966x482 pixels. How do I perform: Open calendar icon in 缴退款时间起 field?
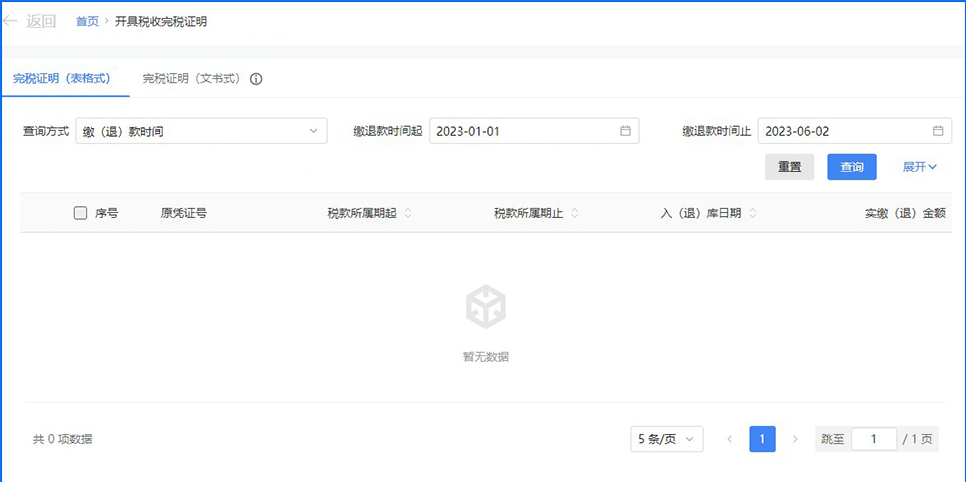(x=625, y=131)
